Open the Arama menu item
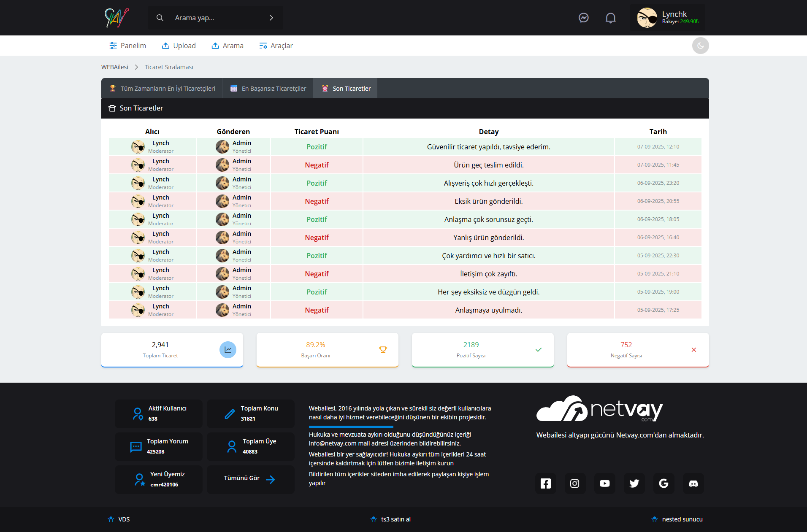Viewport: 807px width, 532px height. coord(227,46)
